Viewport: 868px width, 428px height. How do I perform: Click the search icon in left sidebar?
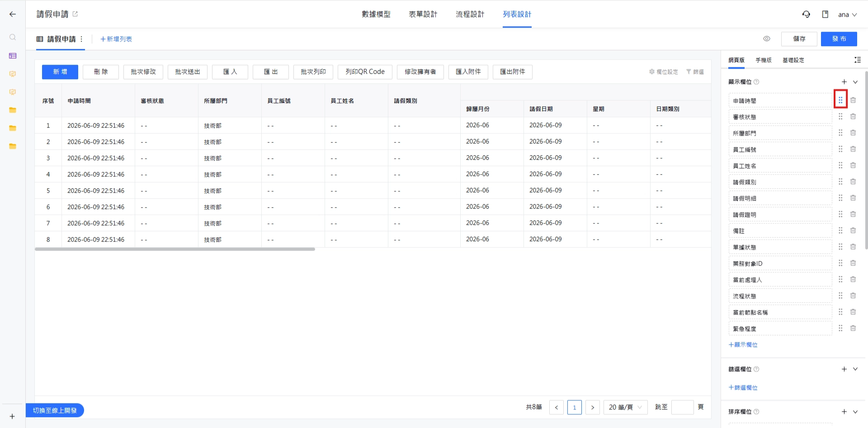[x=13, y=37]
